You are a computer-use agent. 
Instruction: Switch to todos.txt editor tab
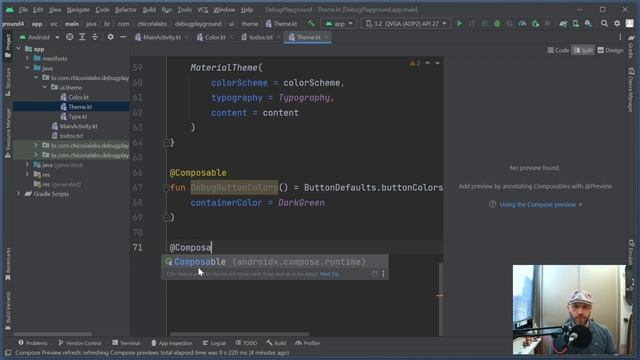[261, 37]
